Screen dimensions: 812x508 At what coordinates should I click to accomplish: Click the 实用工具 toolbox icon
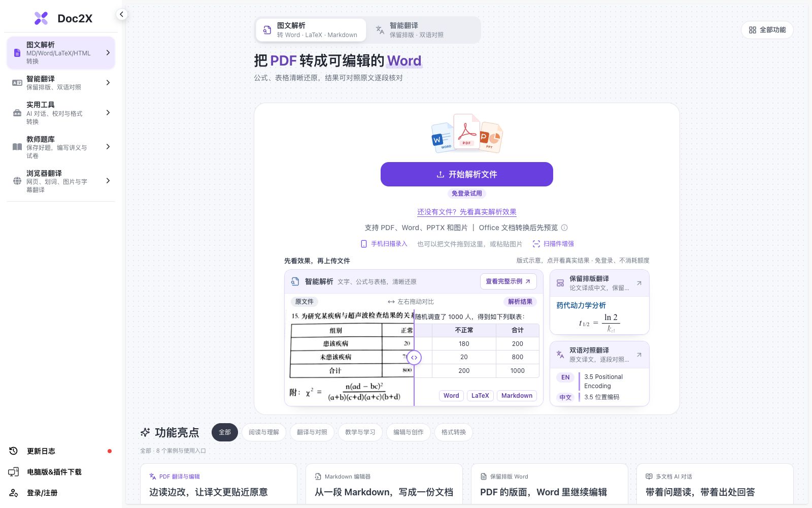click(17, 113)
